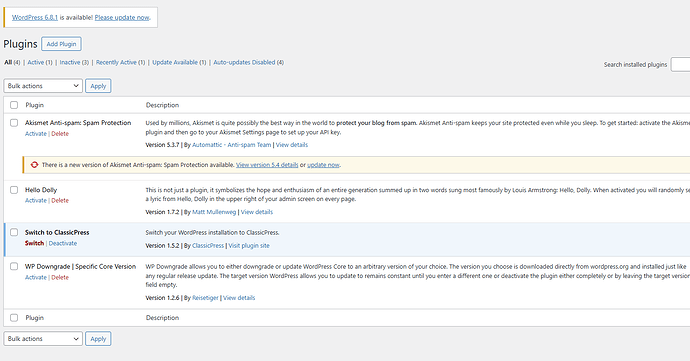Filter plugins by Inactive
Viewport: 690px width, 361px height.
pyautogui.click(x=70, y=63)
